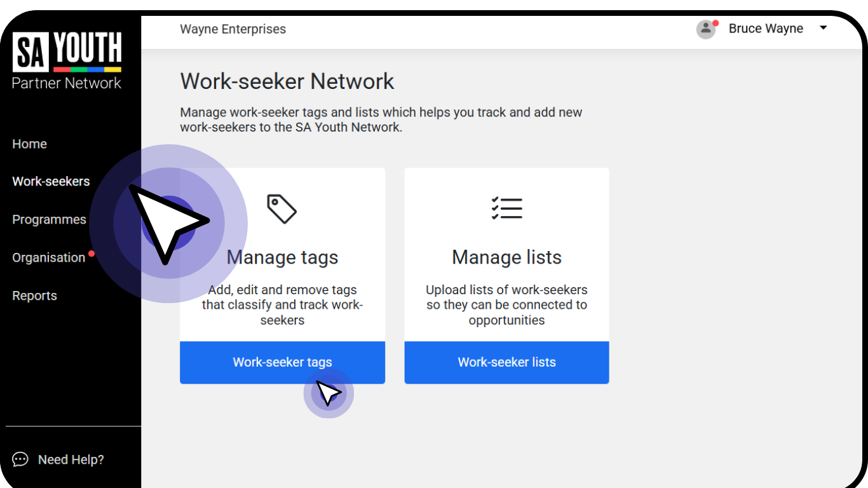
Task: Click the Work-seeker lists button
Action: 506,362
